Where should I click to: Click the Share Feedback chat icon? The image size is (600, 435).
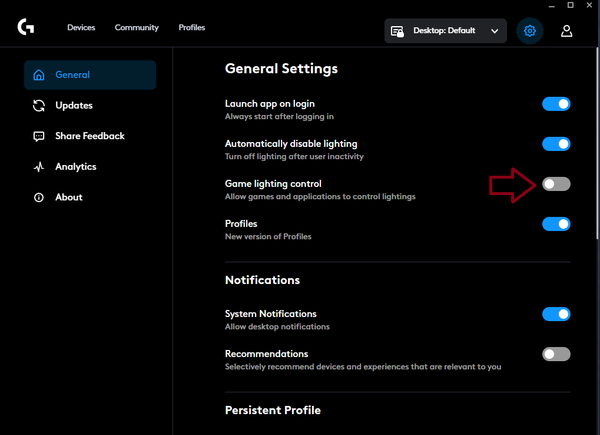(x=39, y=136)
